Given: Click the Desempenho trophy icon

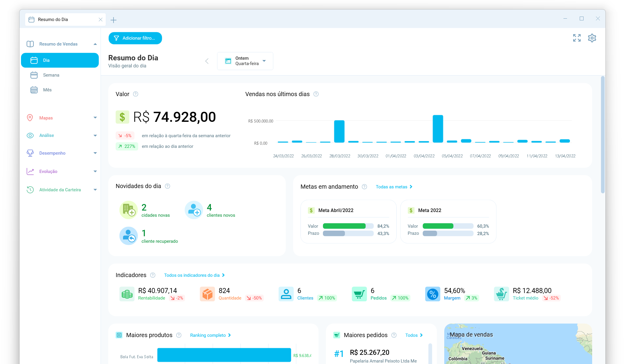Looking at the screenshot, I should pos(30,153).
